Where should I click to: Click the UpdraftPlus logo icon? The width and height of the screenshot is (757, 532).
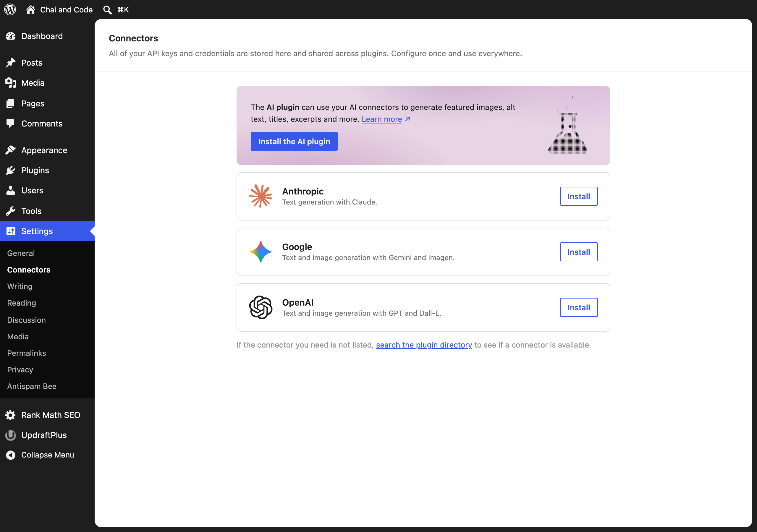tap(11, 435)
